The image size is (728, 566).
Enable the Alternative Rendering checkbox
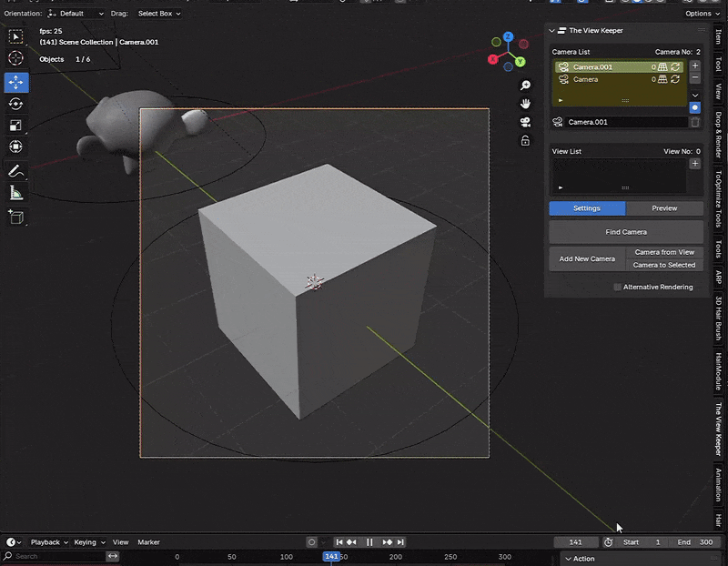(618, 287)
